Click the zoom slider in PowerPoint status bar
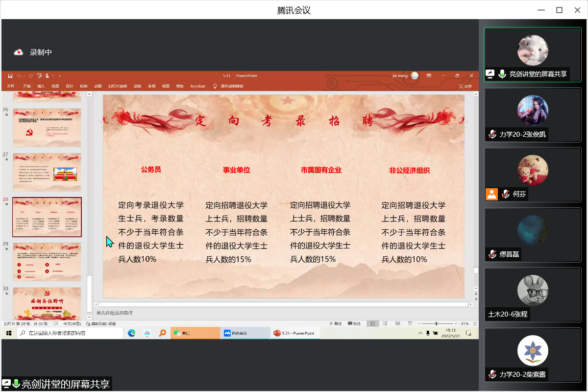 [x=436, y=324]
